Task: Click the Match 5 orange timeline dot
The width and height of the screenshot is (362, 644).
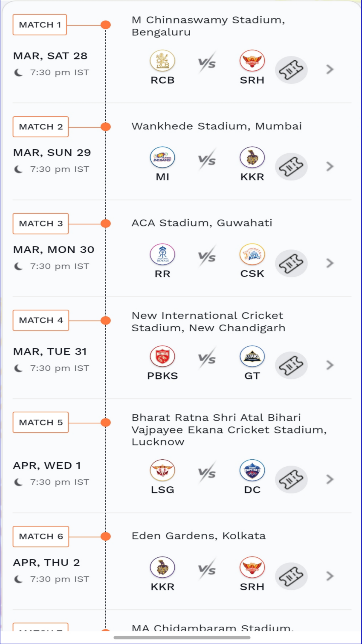Action: (x=106, y=422)
